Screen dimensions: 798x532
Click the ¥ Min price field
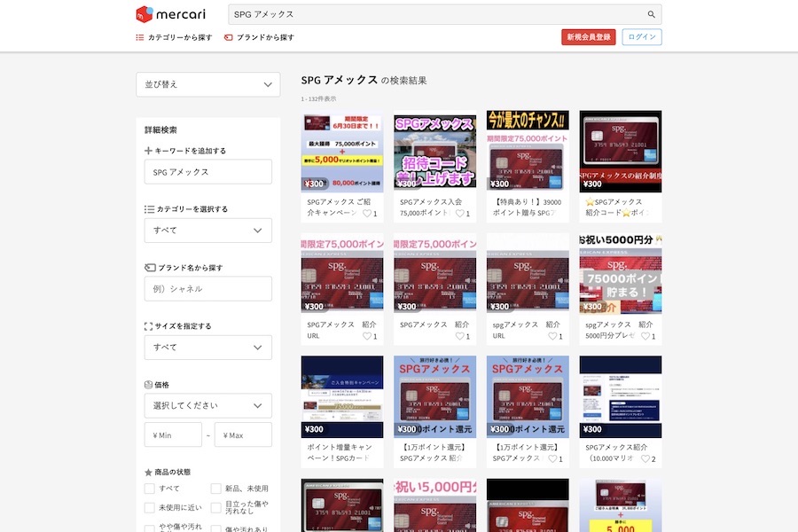(x=173, y=435)
